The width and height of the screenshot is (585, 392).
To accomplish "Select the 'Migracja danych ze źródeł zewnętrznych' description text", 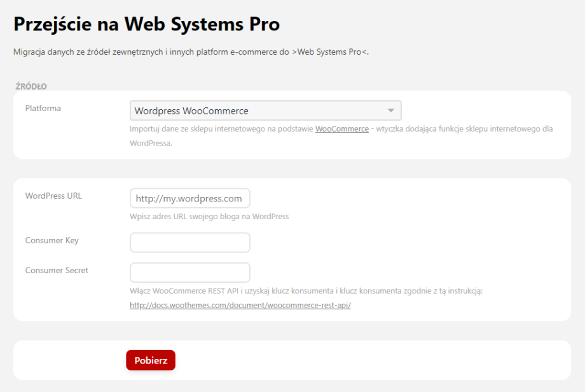I will 191,52.
